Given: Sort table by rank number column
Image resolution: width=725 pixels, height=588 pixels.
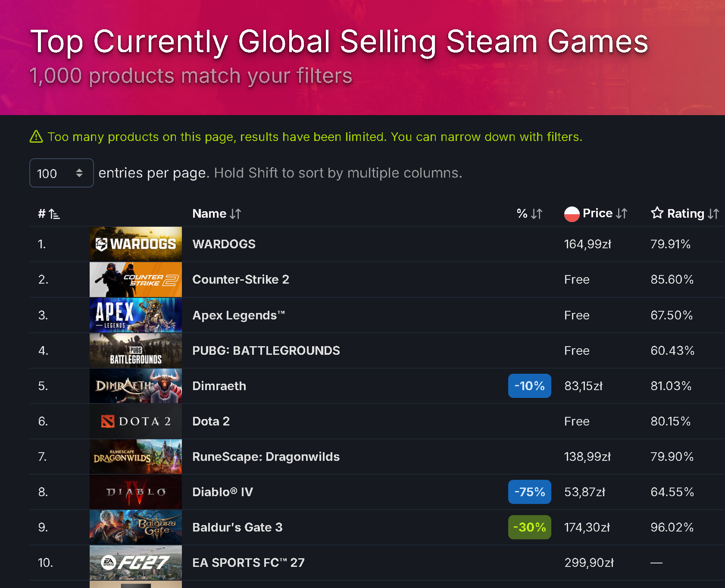Looking at the screenshot, I should 49,213.
